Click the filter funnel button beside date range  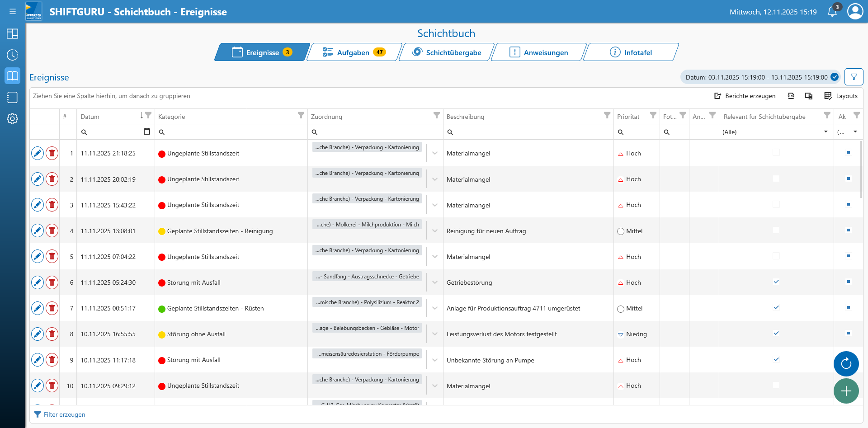pos(854,77)
